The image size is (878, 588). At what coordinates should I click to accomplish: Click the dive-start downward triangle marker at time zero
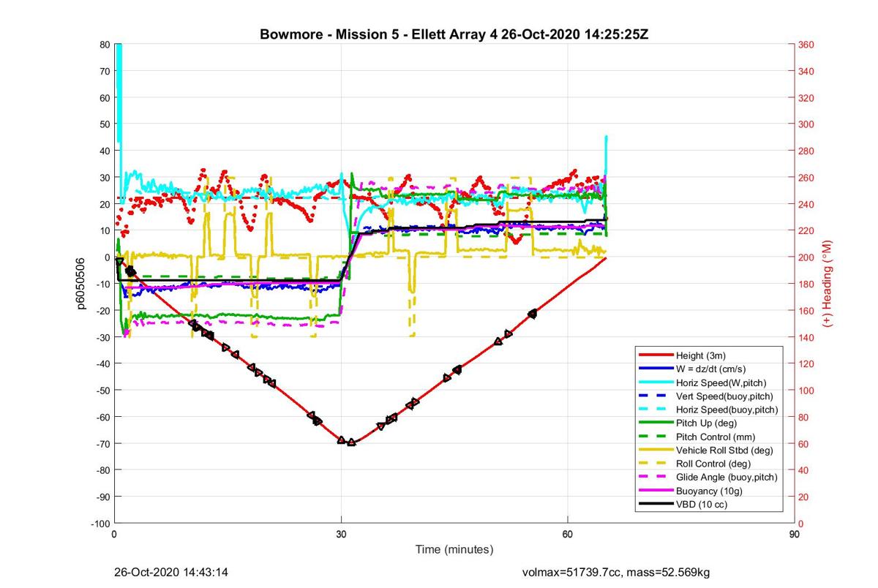pyautogui.click(x=119, y=261)
